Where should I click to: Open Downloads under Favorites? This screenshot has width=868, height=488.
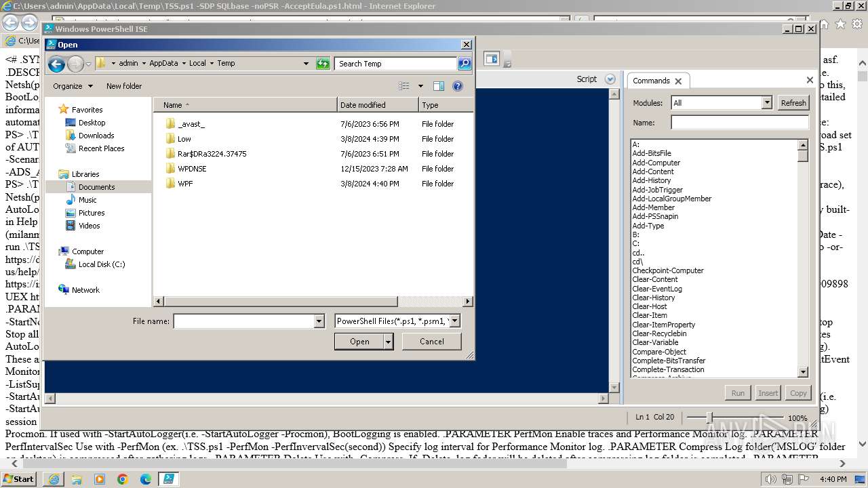click(96, 136)
